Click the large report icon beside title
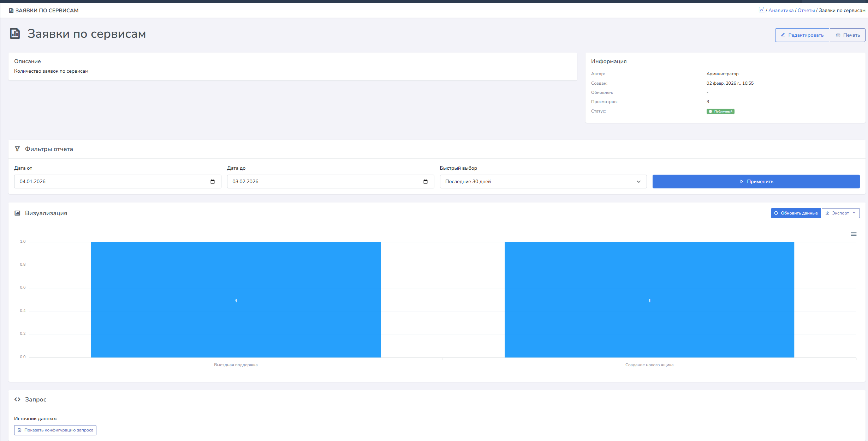The image size is (868, 441). click(15, 34)
